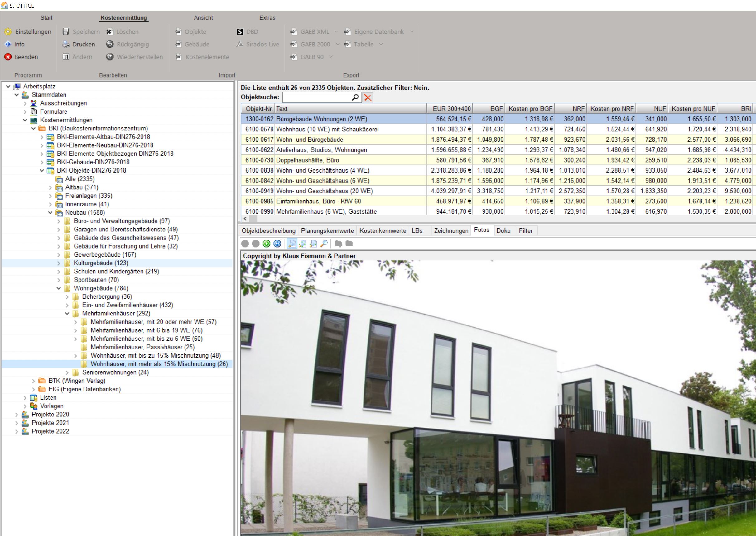Click the green next photo button

pos(267,244)
